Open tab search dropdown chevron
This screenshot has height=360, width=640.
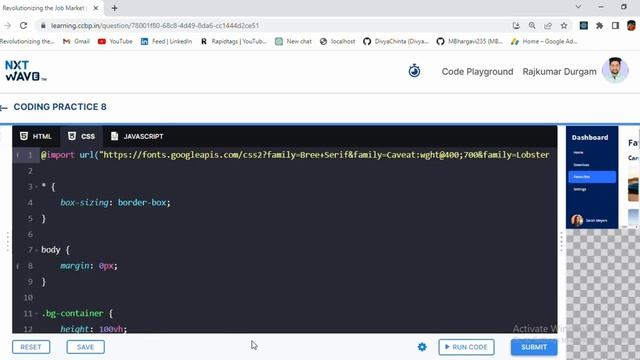pyautogui.click(x=578, y=7)
